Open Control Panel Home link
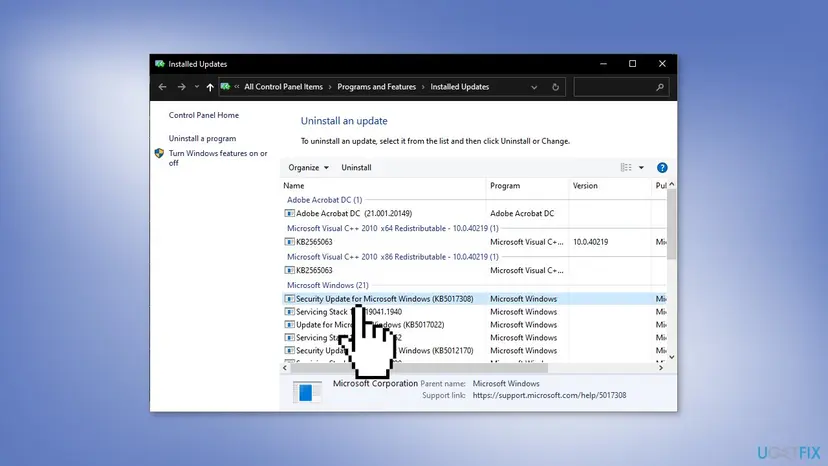This screenshot has width=828, height=466. coord(204,115)
